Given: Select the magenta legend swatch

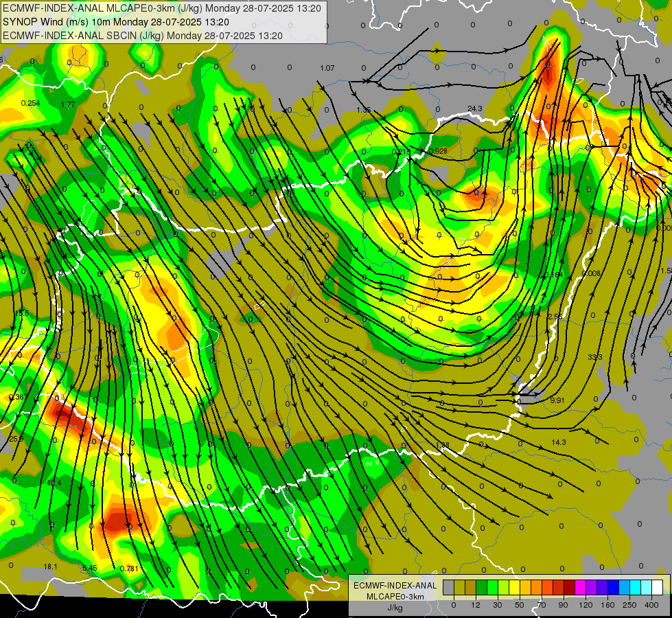Looking at the screenshot, I should pos(581,587).
